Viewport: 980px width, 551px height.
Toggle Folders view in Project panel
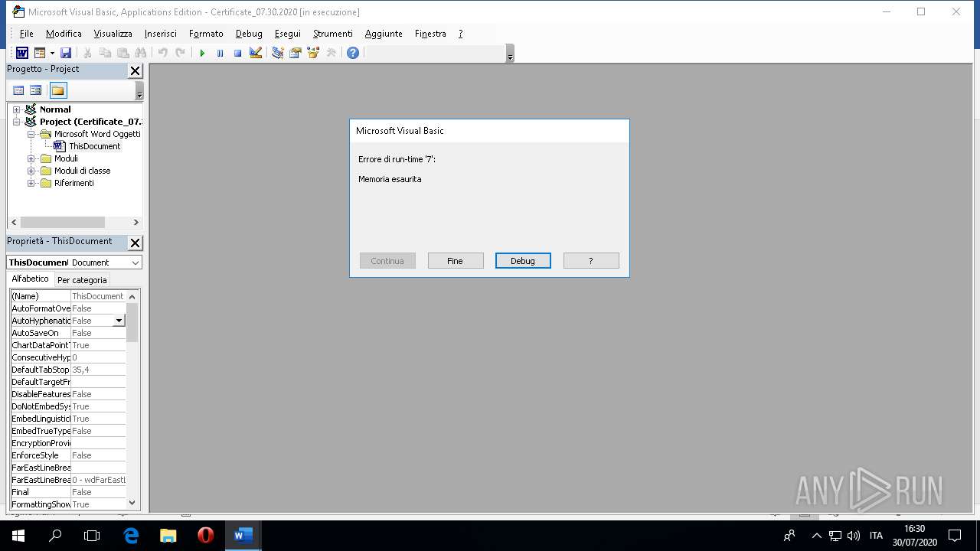[57, 90]
